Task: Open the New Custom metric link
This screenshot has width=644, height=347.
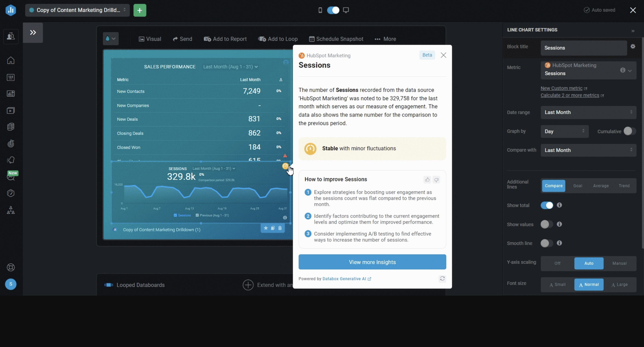Action: [561, 88]
